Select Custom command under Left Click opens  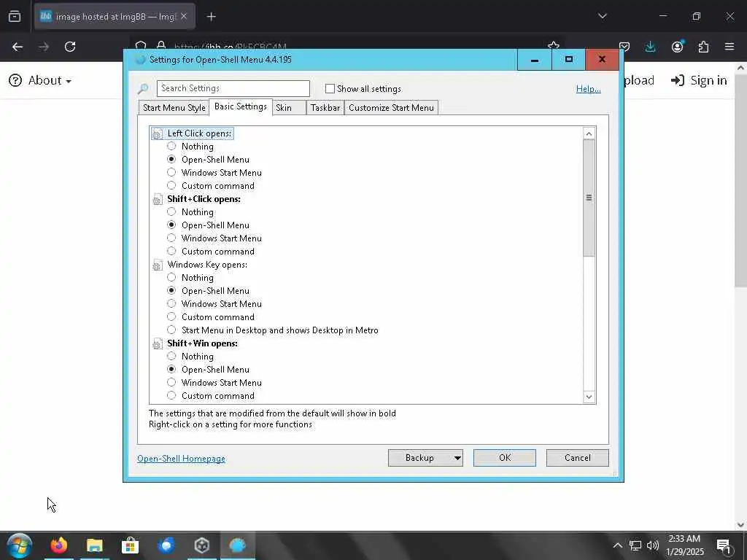(171, 186)
